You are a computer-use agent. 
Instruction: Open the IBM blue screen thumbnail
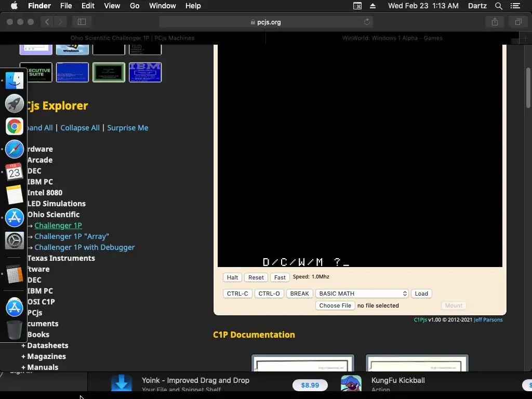point(145,72)
